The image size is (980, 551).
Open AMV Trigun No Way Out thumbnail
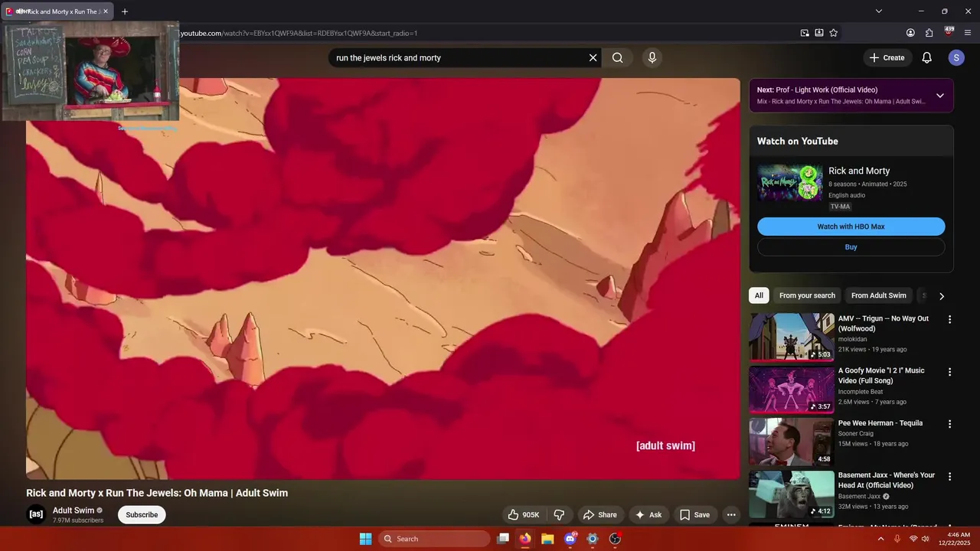(x=792, y=337)
